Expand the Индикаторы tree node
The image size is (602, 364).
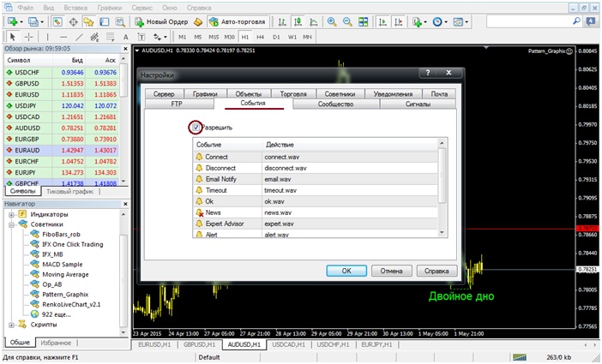pyautogui.click(x=12, y=213)
